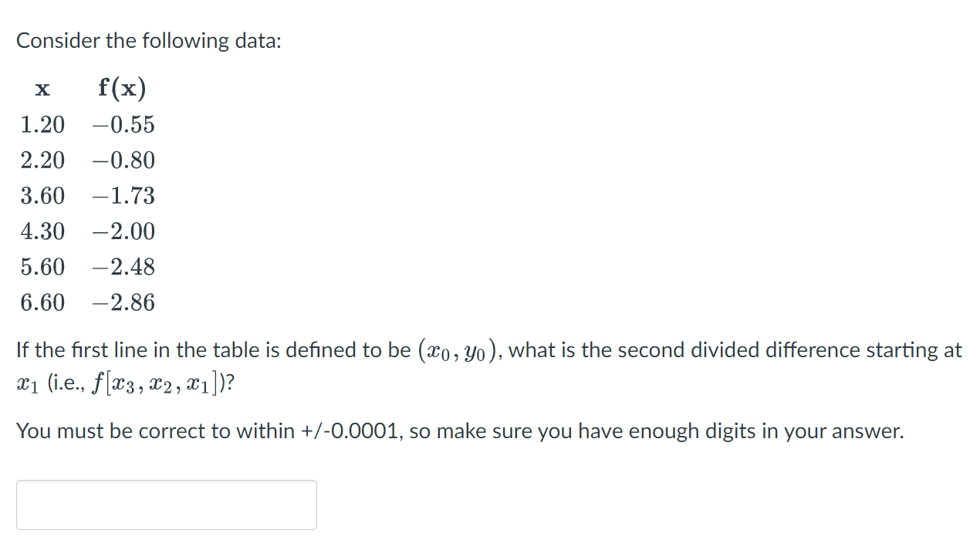
Task: Click the value -2.00 in the table
Action: pos(123,231)
